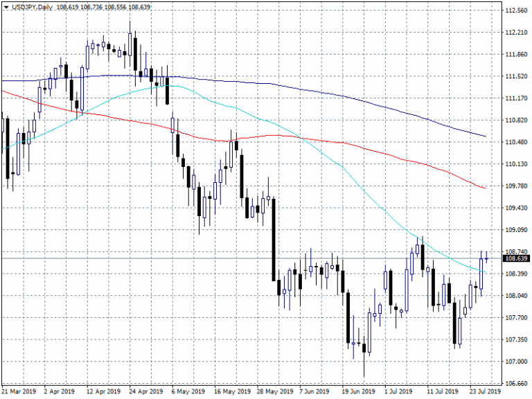The height and width of the screenshot is (399, 532).
Task: Click the gray horizontal current price line
Action: [208, 258]
